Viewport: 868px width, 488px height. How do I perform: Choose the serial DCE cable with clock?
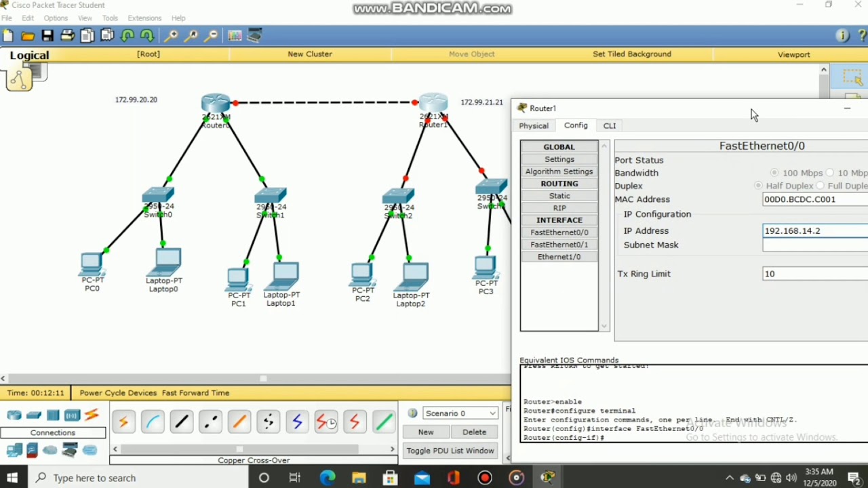point(326,422)
